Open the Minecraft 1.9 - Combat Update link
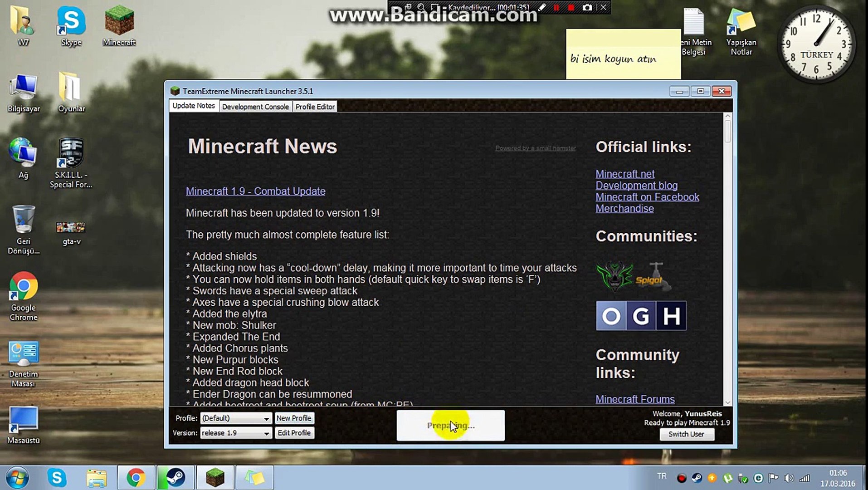 255,191
